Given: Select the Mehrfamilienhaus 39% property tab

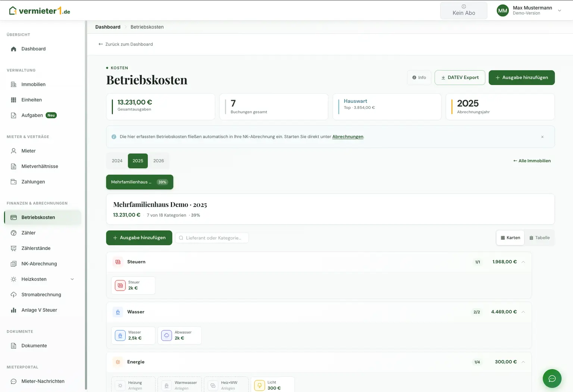Looking at the screenshot, I should [140, 182].
